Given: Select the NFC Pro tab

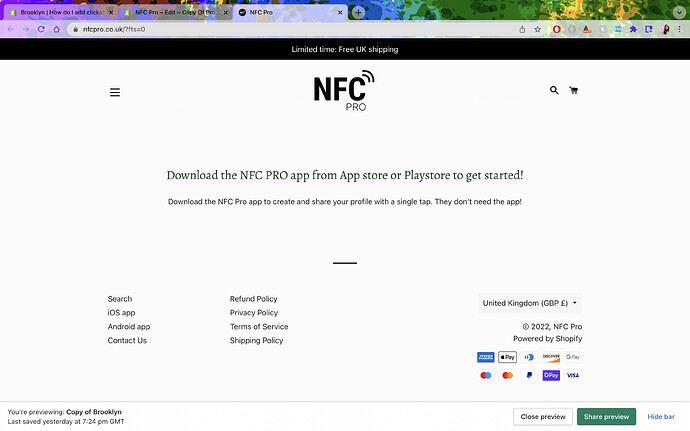Looking at the screenshot, I should [290, 12].
